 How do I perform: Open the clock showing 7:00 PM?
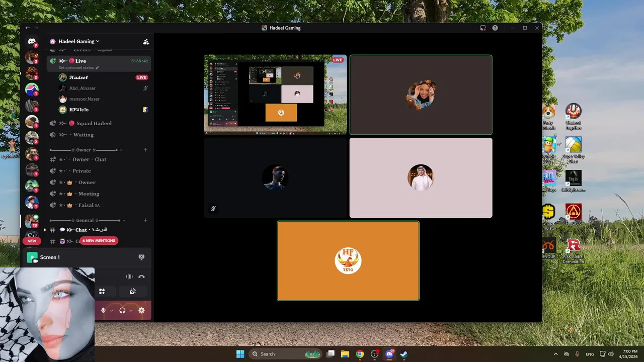630,354
